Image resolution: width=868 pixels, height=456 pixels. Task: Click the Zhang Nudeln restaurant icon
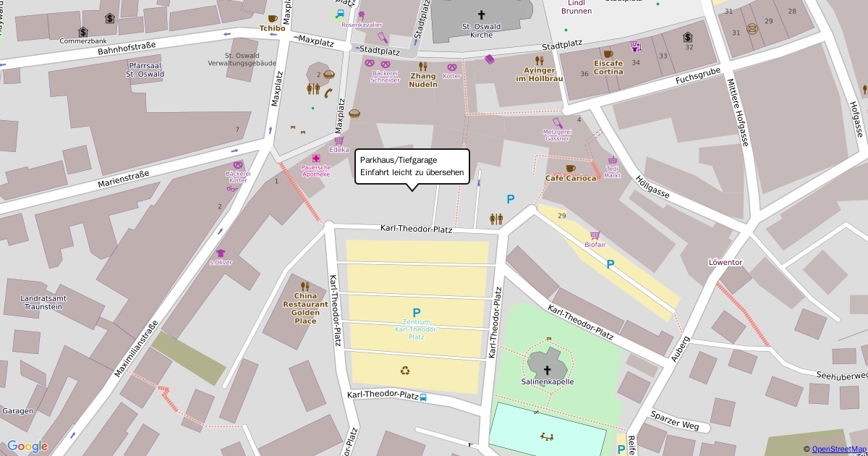click(423, 66)
